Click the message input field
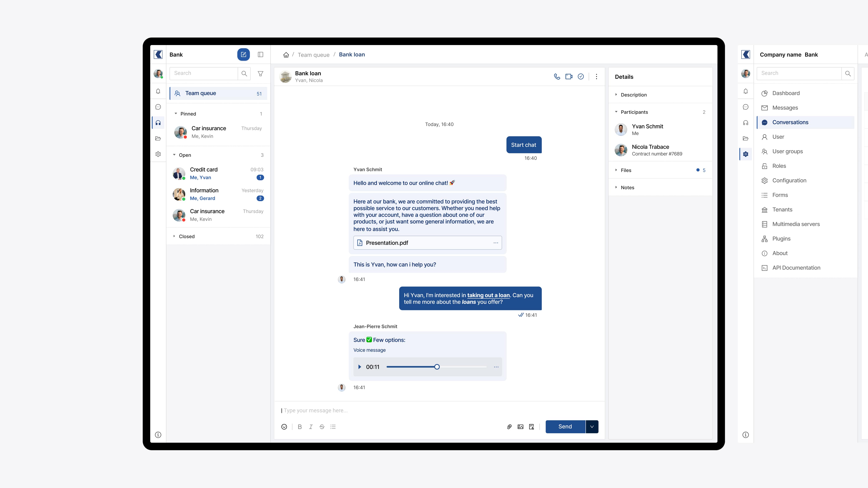 [438, 411]
